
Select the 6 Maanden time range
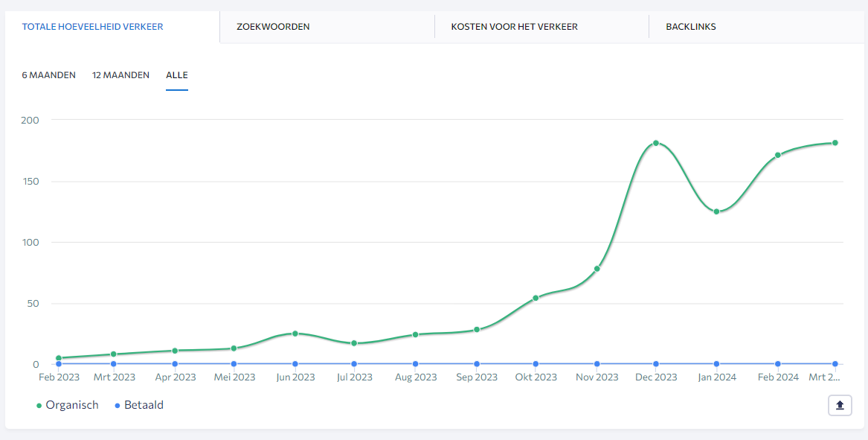[48, 74]
